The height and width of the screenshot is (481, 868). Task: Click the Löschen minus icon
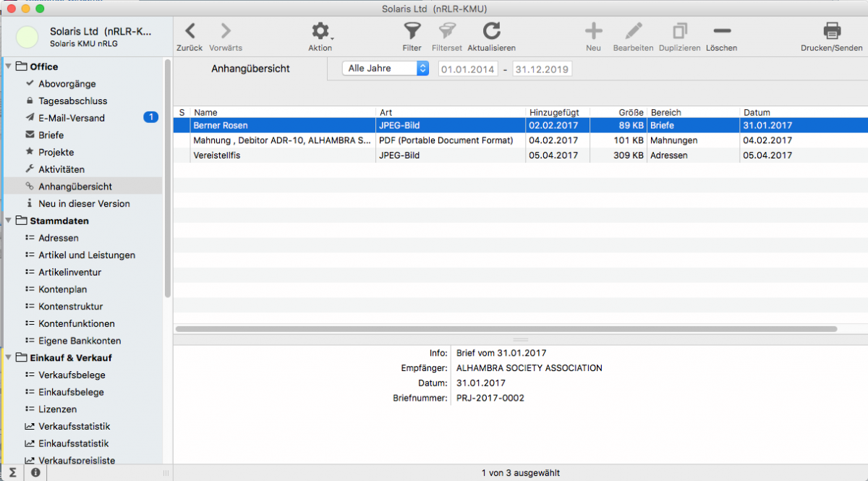(x=721, y=31)
